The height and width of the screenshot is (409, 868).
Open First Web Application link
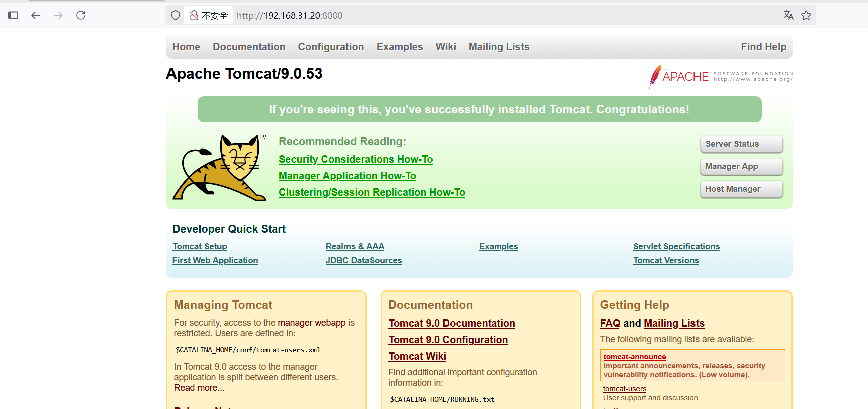pyautogui.click(x=215, y=261)
